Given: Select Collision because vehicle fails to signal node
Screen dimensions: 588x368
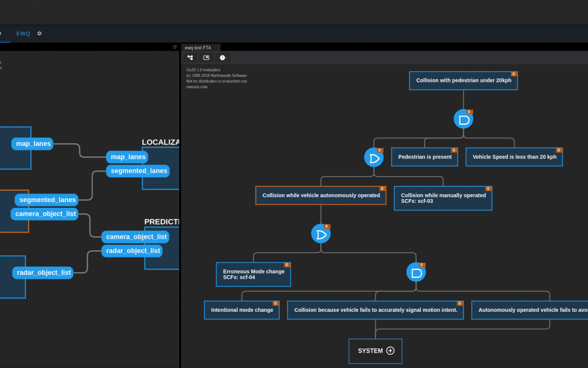Looking at the screenshot, I should (375, 310).
